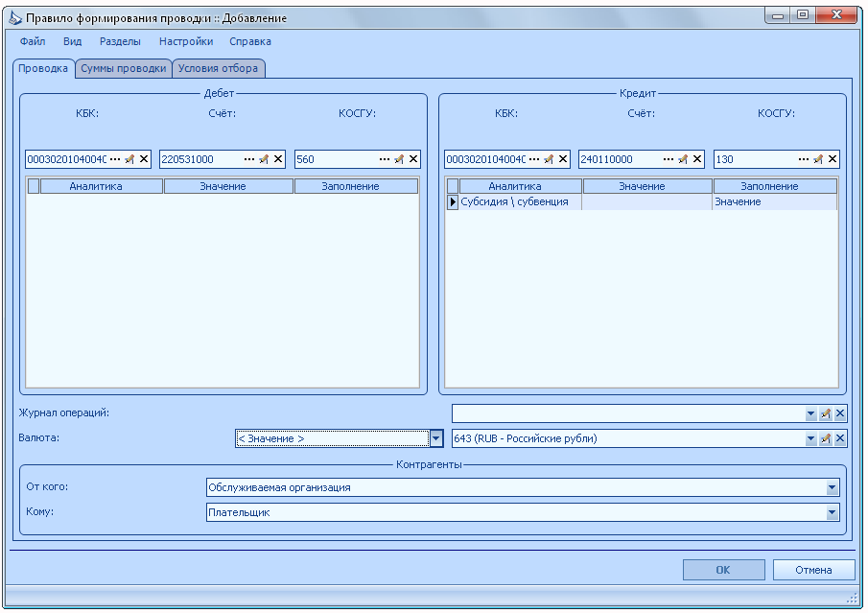This screenshot has height=613, width=868.
Task: Expand the 643 RUB currency dropdown arrow
Action: pos(811,439)
